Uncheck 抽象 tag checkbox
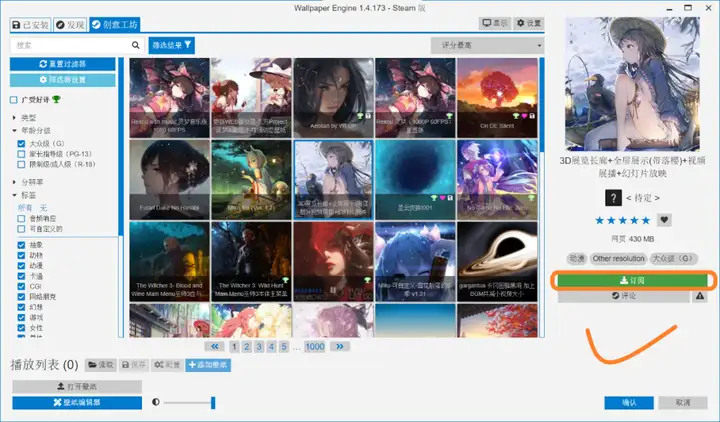 [21, 245]
